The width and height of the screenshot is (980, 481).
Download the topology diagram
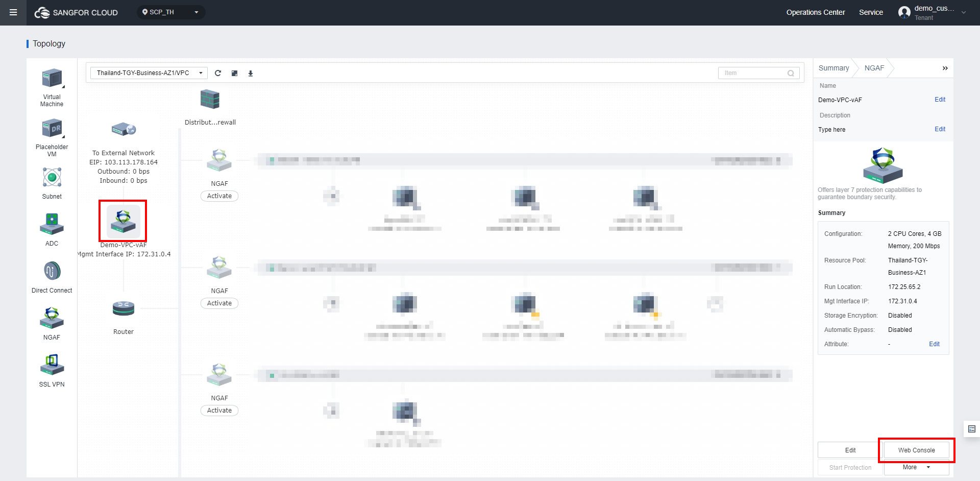(x=251, y=73)
